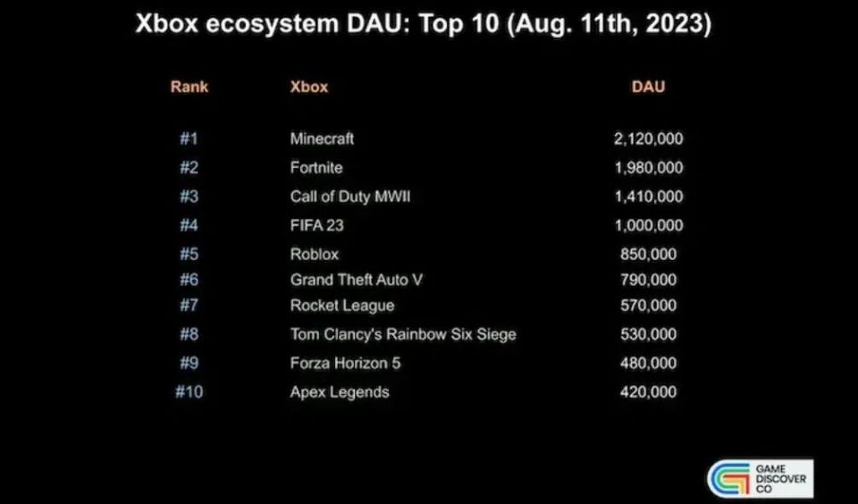Click Minecraft's 2,120,000 DAU value
The image size is (858, 504).
click(x=648, y=139)
